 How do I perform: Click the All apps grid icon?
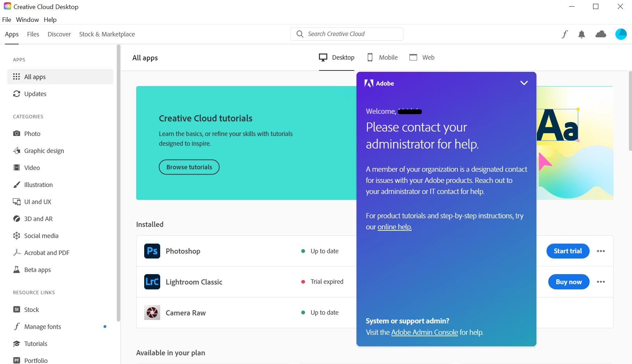click(x=16, y=77)
